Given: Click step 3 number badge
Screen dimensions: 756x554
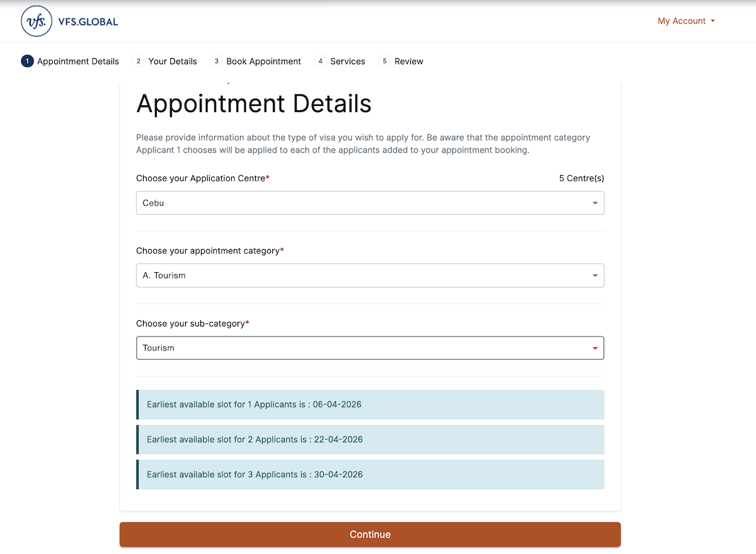Looking at the screenshot, I should [216, 61].
